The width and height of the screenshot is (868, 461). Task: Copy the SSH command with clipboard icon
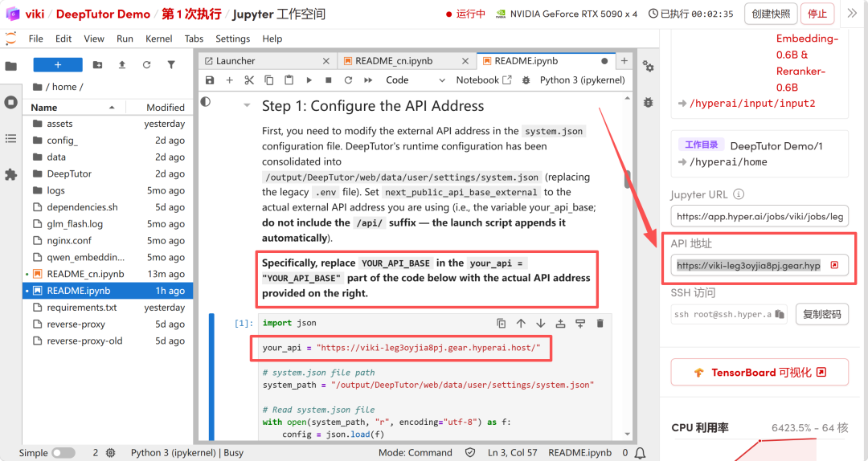tap(780, 314)
